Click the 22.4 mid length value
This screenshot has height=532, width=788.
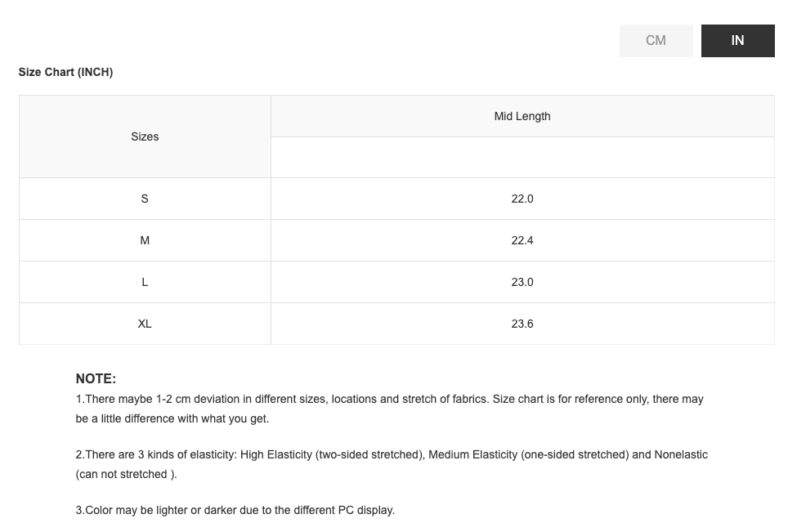point(522,240)
